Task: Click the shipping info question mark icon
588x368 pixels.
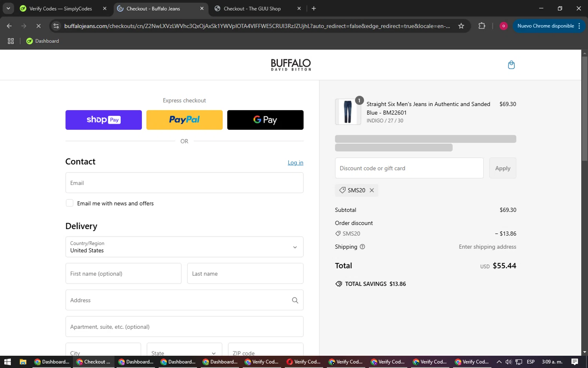Action: 362,247
